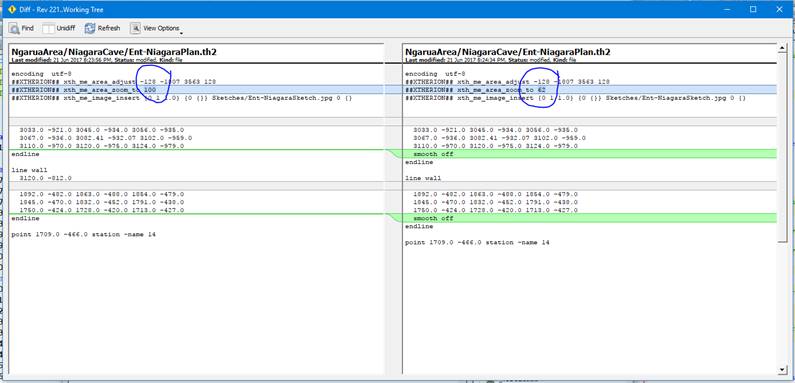Click 'endline' above 'line wall' in left pane
Image resolution: width=795 pixels, height=383 pixels.
25,154
